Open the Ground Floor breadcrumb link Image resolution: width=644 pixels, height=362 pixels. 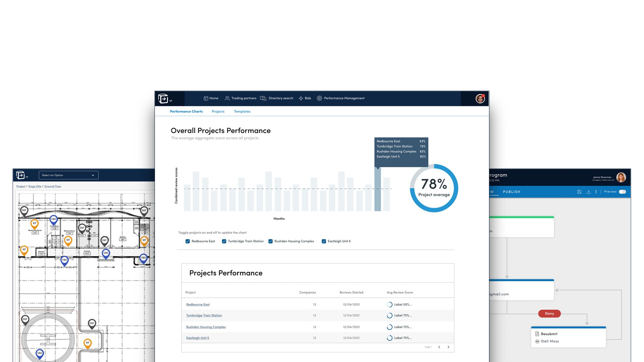[x=53, y=186]
